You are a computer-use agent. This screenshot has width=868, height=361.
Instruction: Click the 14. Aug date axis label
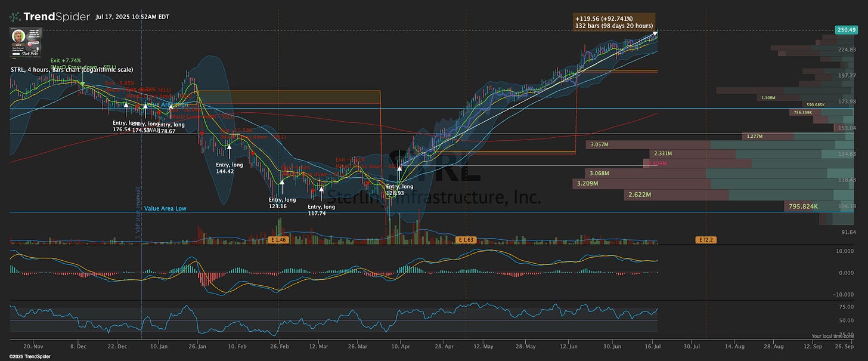735,346
